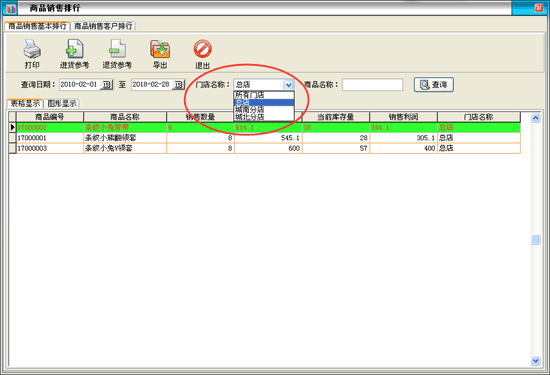The image size is (550, 375).
Task: Open the start date calendar picker
Action: coord(106,85)
